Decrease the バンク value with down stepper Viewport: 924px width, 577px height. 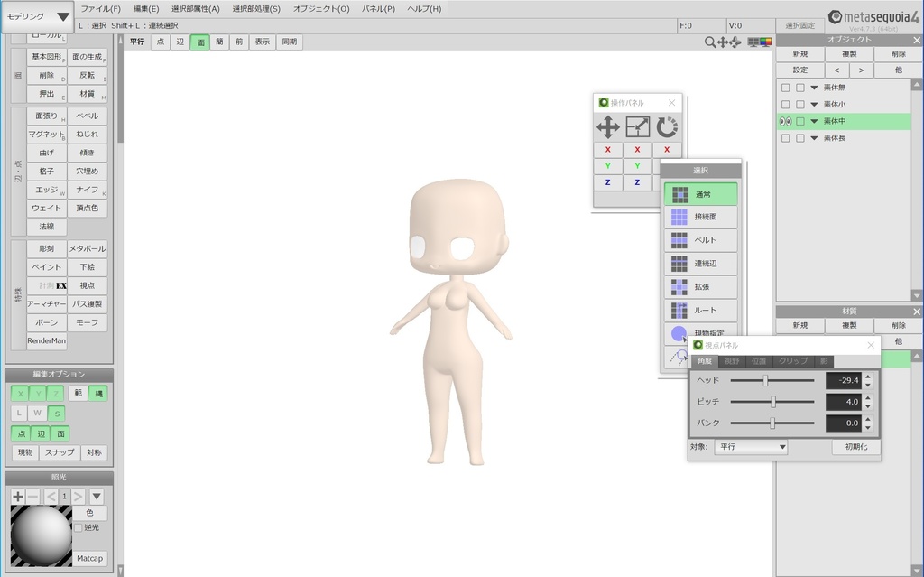[x=868, y=427]
